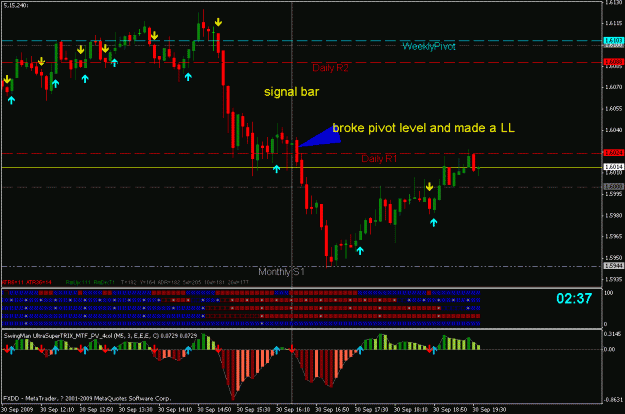Click the 100 value on the dots indicator scale
This screenshot has height=414, width=625.
609,293
